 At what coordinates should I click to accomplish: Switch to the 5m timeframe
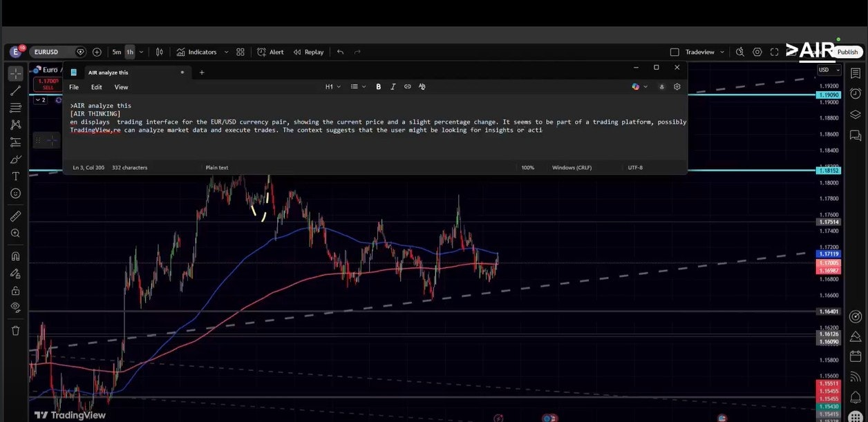click(x=117, y=52)
